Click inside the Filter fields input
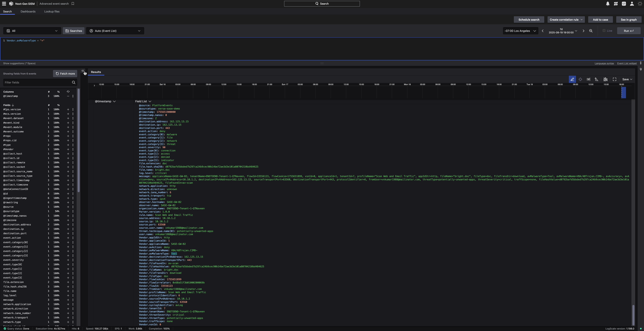The width and height of the screenshot is (644, 331). (38, 82)
